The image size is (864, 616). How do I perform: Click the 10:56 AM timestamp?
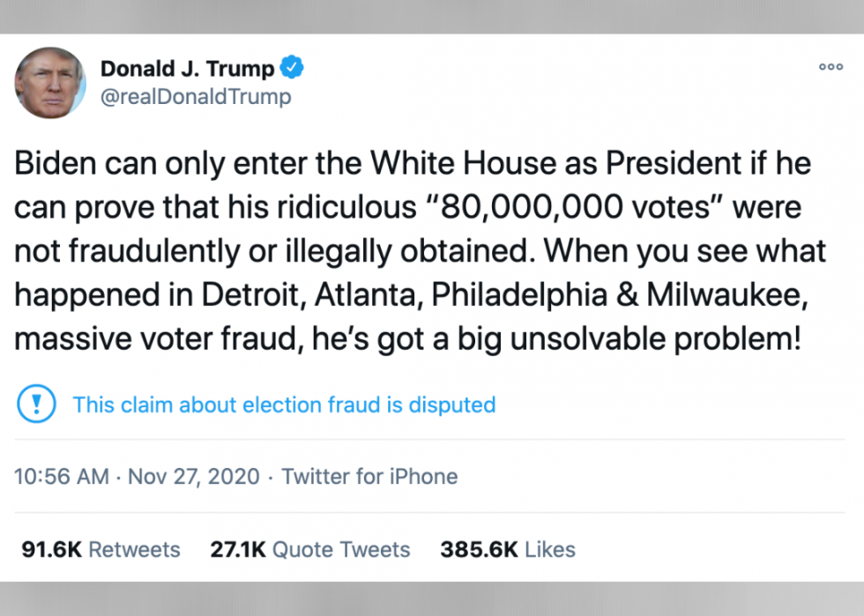point(62,477)
